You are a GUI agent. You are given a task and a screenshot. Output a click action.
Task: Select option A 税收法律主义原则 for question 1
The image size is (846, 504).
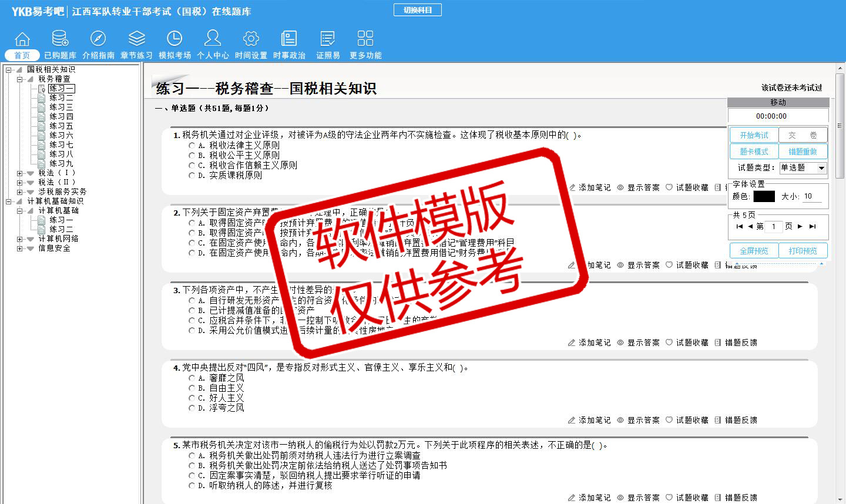click(192, 146)
